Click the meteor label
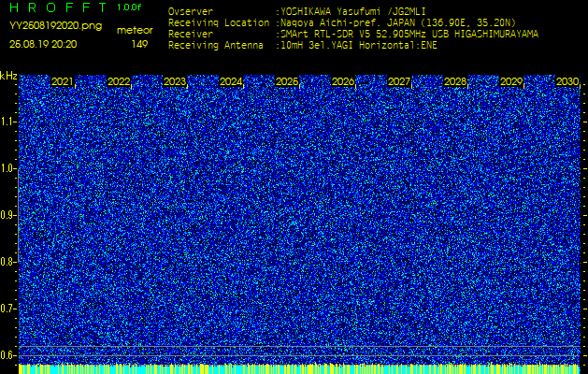588x374 pixels. pos(135,31)
